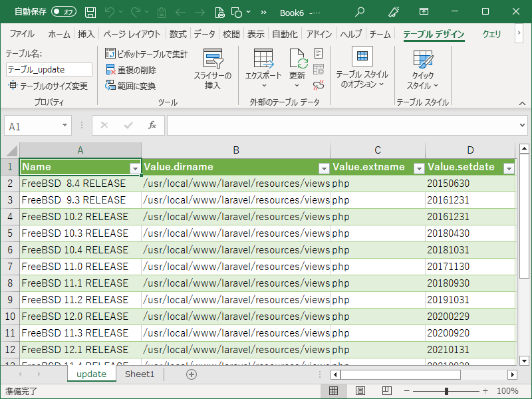Click the Paste clipboard icon in title bar
Viewport: 532px width, 399px height.
162,13
